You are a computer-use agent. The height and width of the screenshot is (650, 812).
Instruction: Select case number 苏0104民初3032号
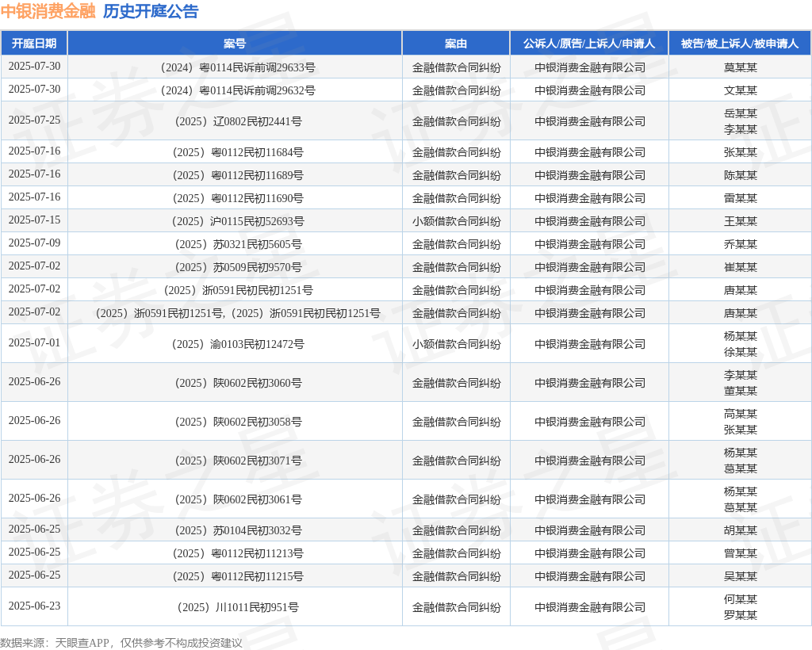238,530
